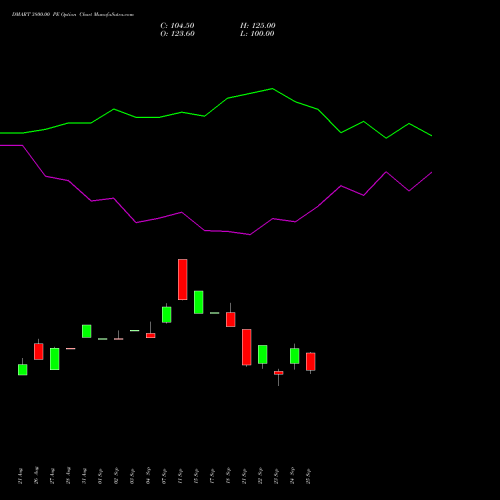500x500 pixels.
Task: Click the high price value H: 125.00
Action: coord(258,26)
